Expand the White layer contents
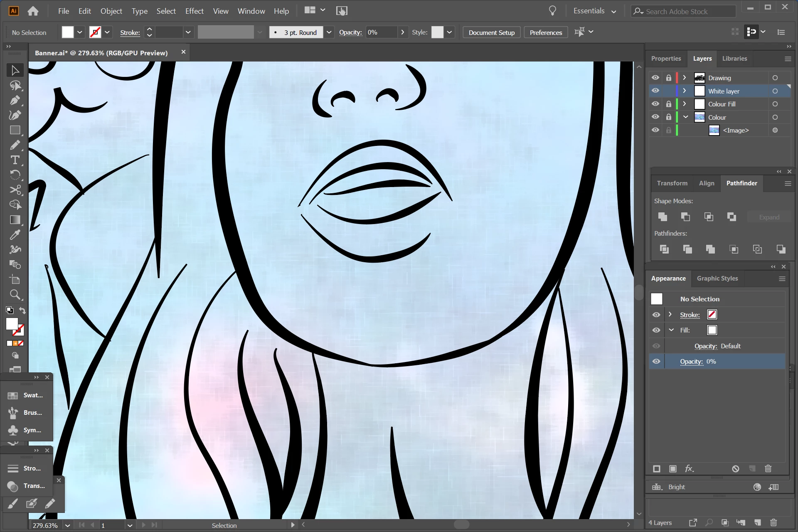798x532 pixels. [685, 91]
